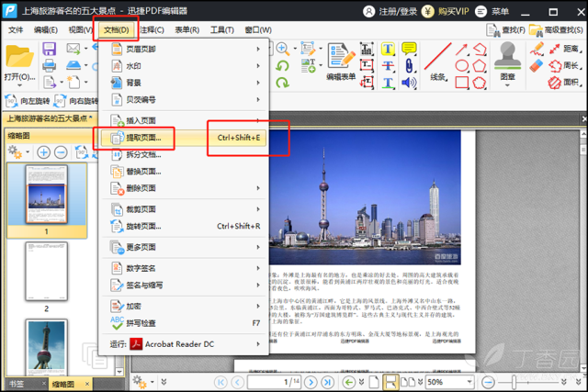Click the print icon
This screenshot has width=588, height=392.
click(x=49, y=65)
